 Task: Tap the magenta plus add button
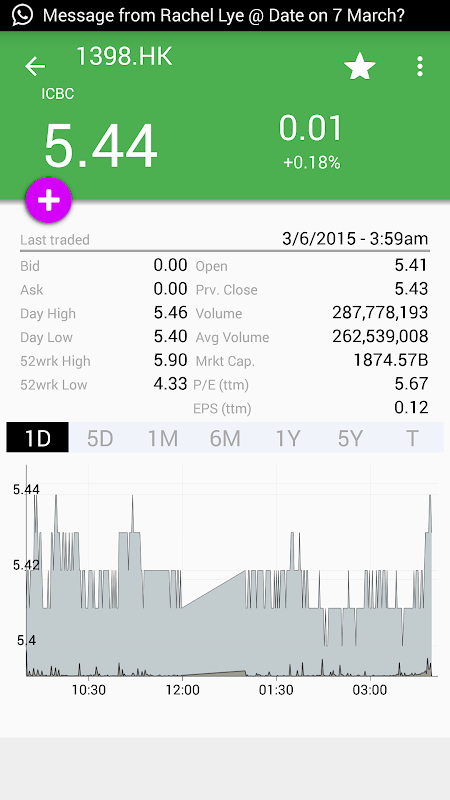click(49, 201)
